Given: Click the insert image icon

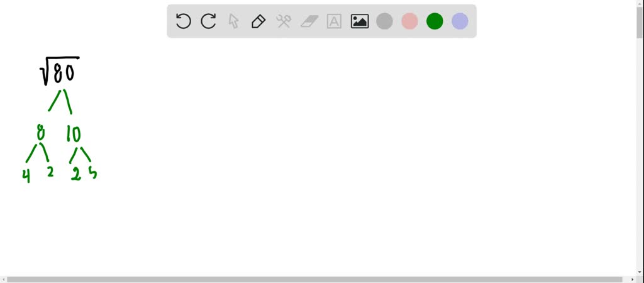Looking at the screenshot, I should pos(359,21).
